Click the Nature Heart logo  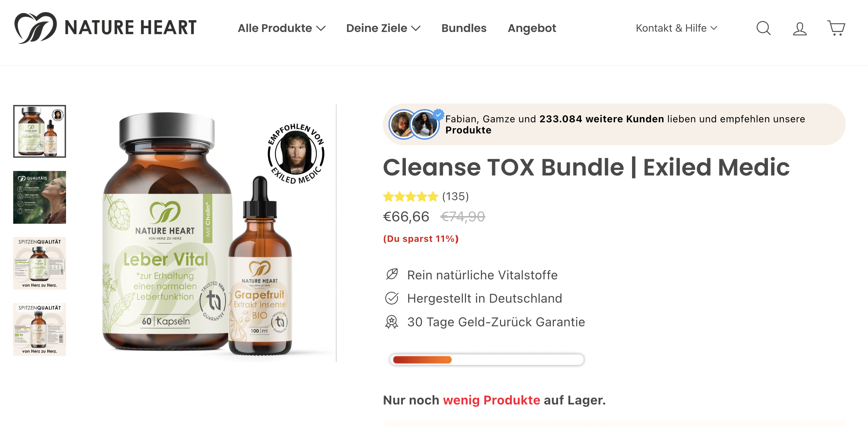point(105,28)
